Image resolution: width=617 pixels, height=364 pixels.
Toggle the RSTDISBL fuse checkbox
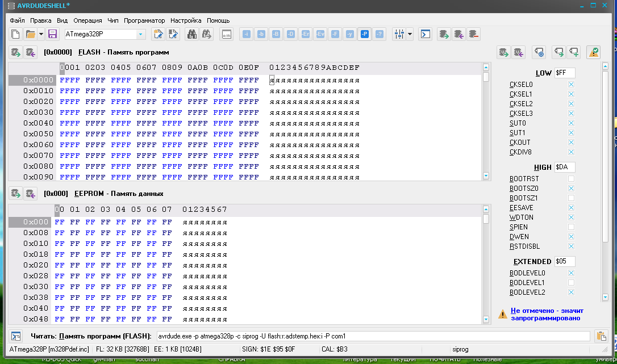571,246
